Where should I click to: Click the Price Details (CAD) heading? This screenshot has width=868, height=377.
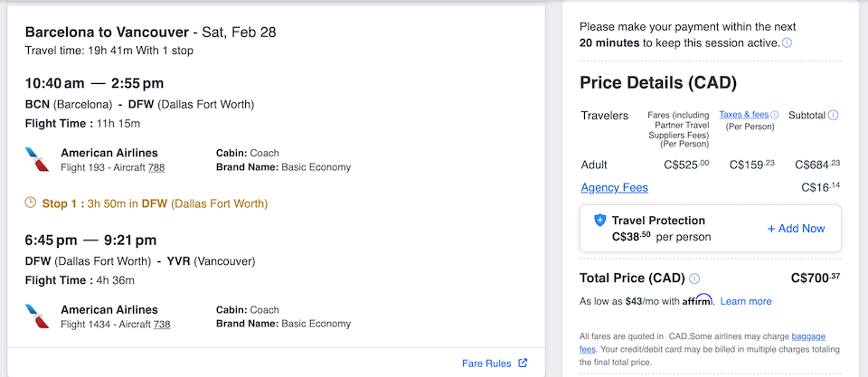(x=658, y=83)
